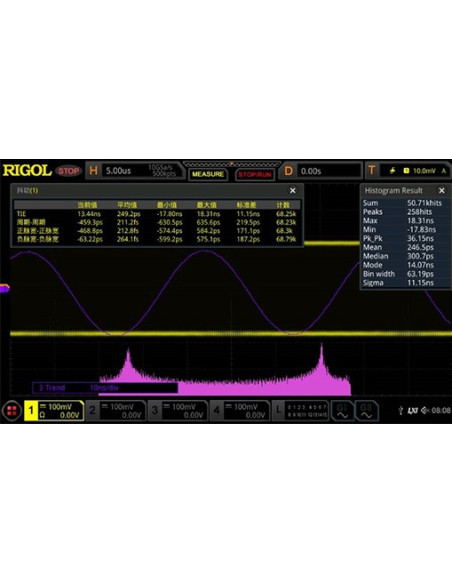The image size is (452, 584).
Task: Select the trigger source channel icon
Action: pyautogui.click(x=406, y=171)
